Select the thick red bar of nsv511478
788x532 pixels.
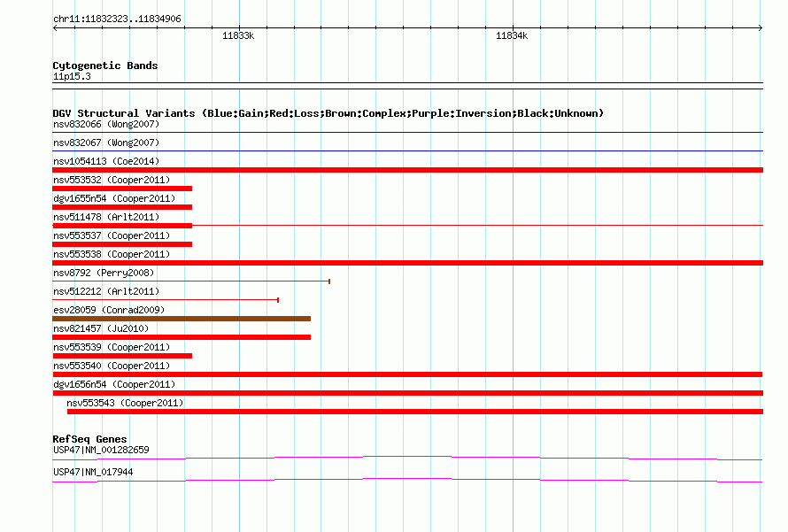122,226
